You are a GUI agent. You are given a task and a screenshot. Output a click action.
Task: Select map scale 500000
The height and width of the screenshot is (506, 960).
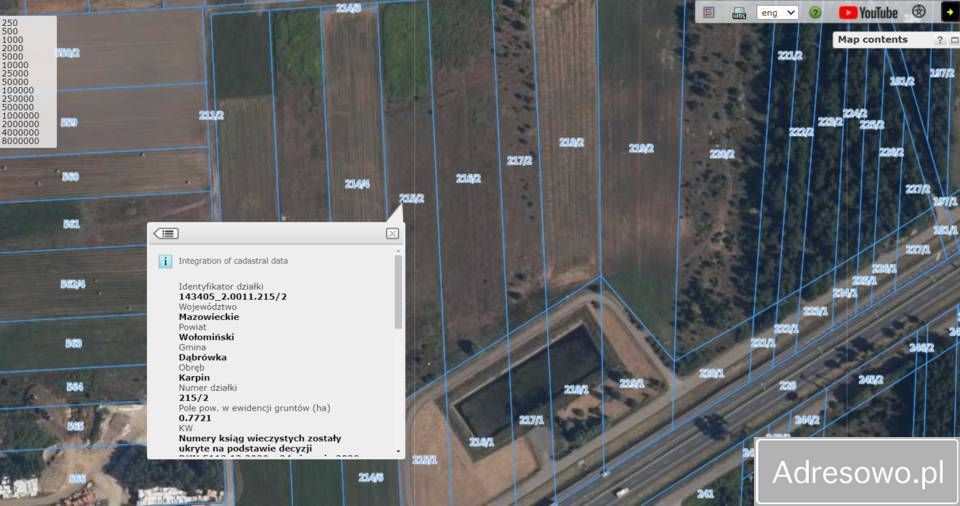[18, 107]
